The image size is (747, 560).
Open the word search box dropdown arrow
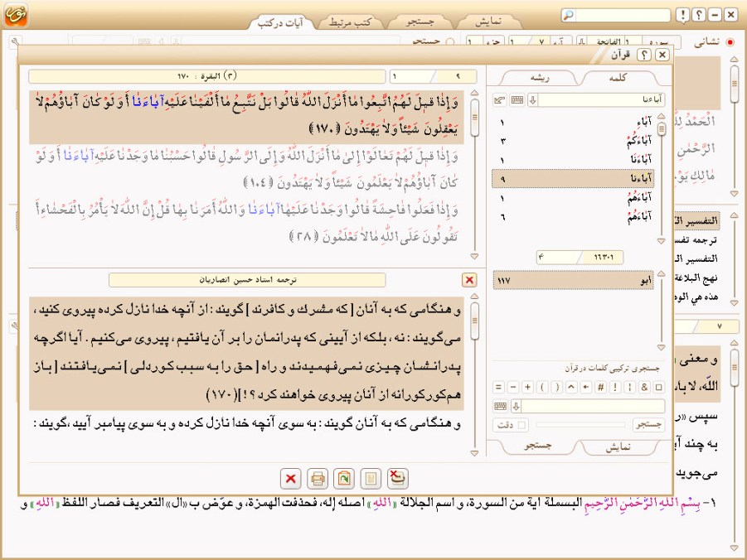(x=533, y=100)
